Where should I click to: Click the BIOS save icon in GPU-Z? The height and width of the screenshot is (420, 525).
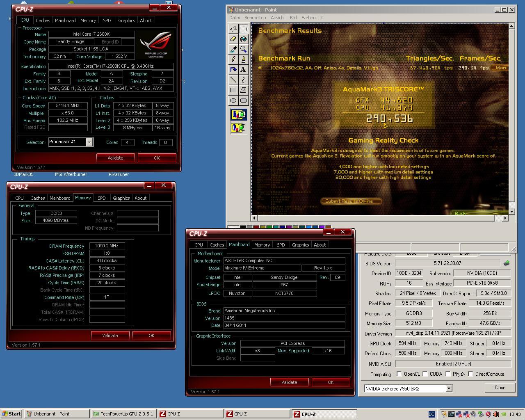point(507,263)
